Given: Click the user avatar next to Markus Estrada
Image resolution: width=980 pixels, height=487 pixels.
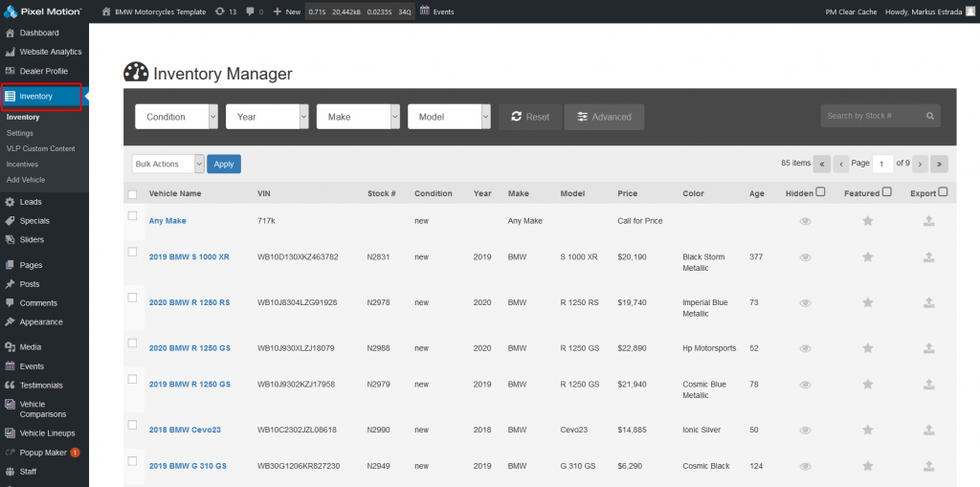Looking at the screenshot, I should (x=969, y=11).
